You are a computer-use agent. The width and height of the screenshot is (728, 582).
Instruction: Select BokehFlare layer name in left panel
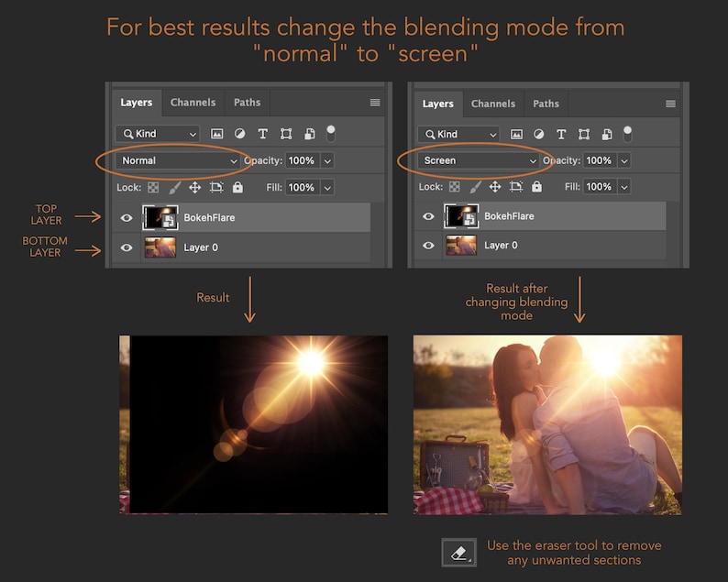pyautogui.click(x=209, y=217)
